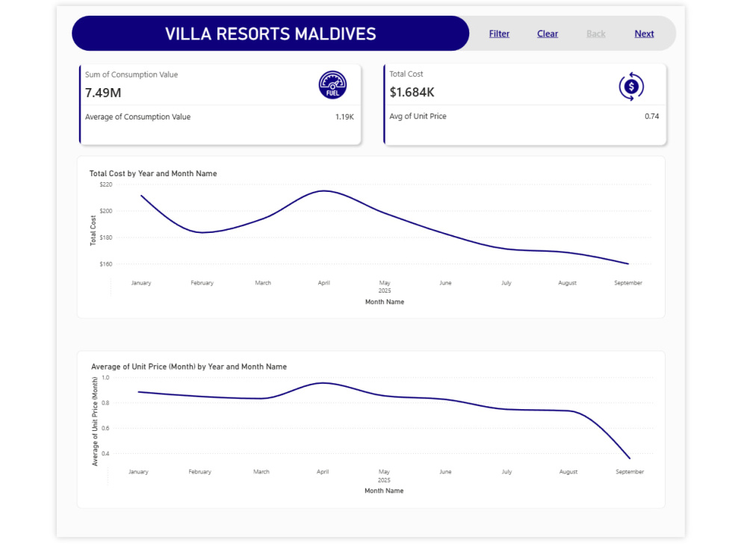Click July label on Unit Price chart
747x560 pixels.
(506, 472)
